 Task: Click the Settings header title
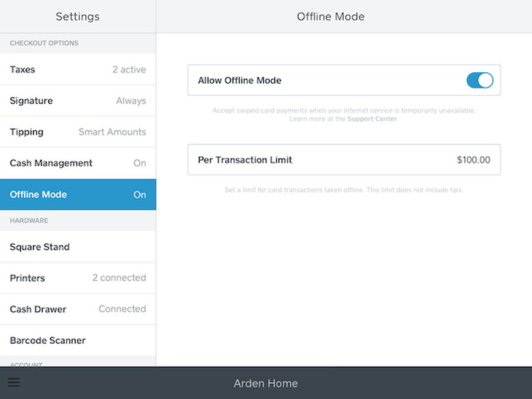[x=78, y=16]
